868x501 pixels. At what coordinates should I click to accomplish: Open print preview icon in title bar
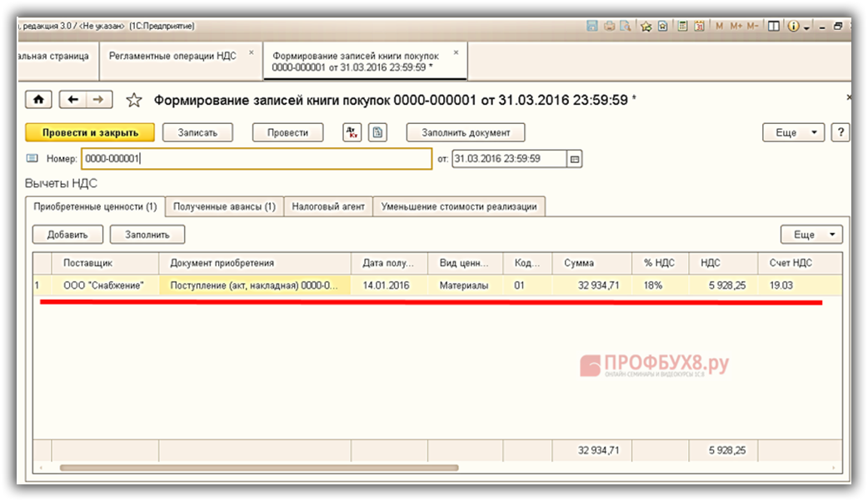click(x=626, y=26)
